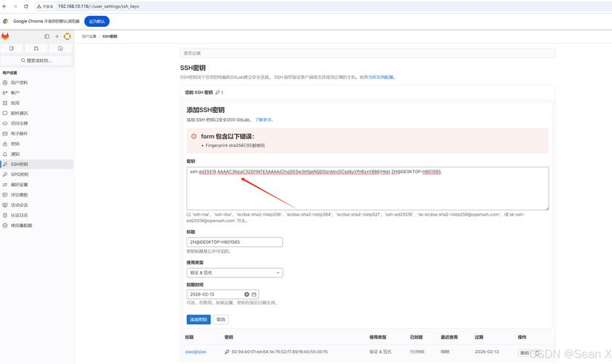Viewport: 612px width, 364px height.
Task: Open SSH密钥 in the sidebar
Action: click(36, 165)
